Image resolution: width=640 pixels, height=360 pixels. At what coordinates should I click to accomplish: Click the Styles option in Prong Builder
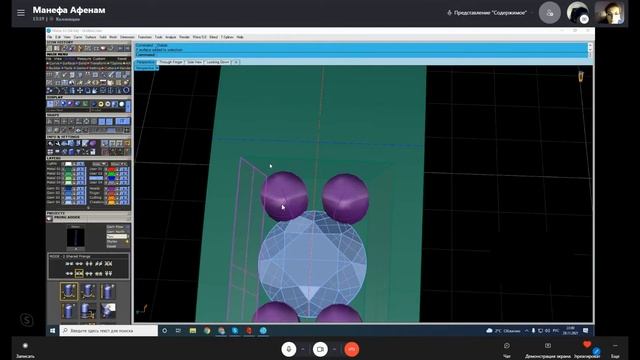pyautogui.click(x=112, y=242)
